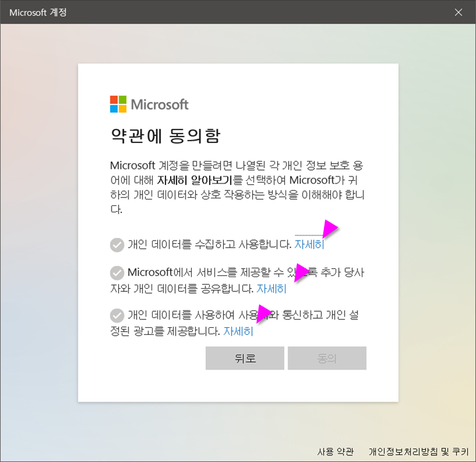This screenshot has height=462, width=476.
Task: Click the 자세히 link for personal data collection
Action: (x=309, y=244)
